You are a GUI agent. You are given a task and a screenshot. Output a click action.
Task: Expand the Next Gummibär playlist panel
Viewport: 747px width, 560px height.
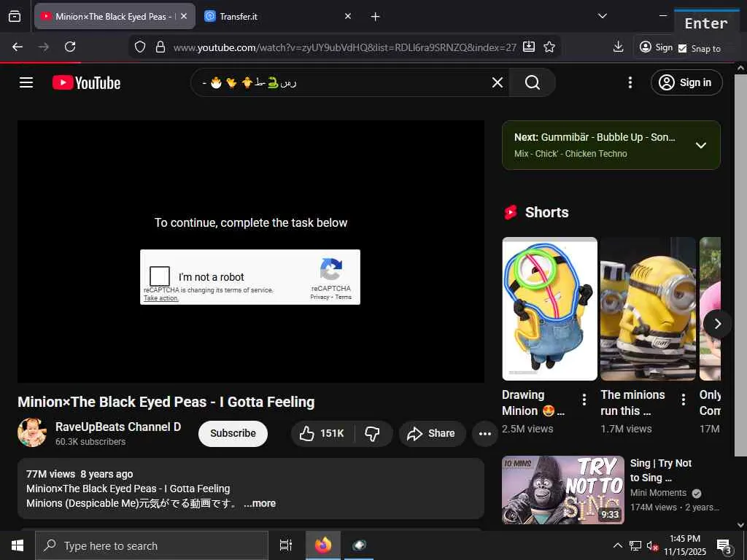(x=701, y=145)
